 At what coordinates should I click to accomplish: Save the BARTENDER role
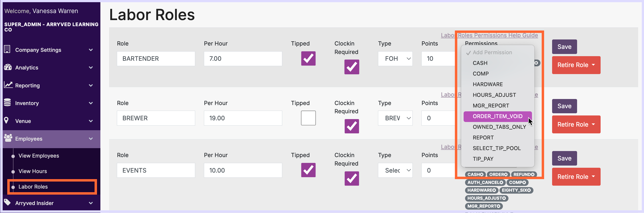(x=564, y=47)
